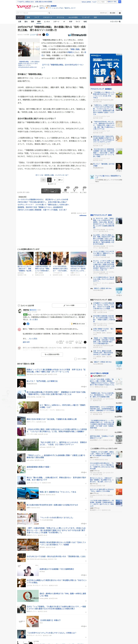
Task: Open the article lead photo thumbnail
Action: pos(29,49)
